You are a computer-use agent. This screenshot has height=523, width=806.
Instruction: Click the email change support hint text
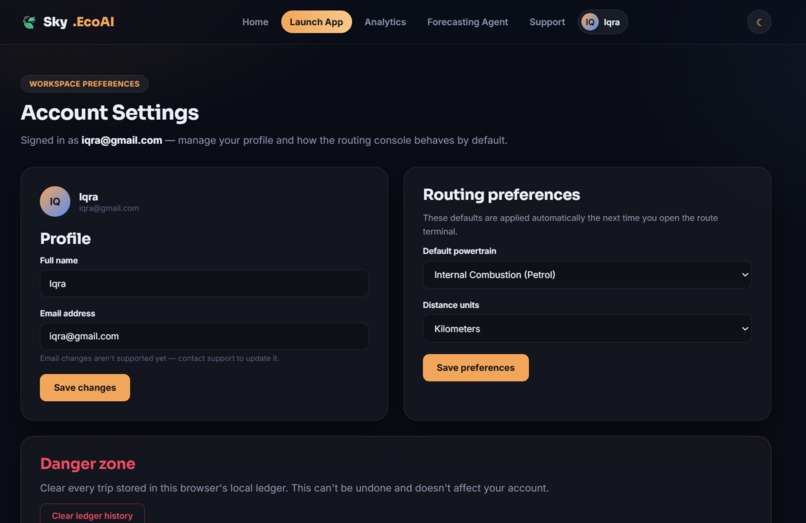(159, 358)
